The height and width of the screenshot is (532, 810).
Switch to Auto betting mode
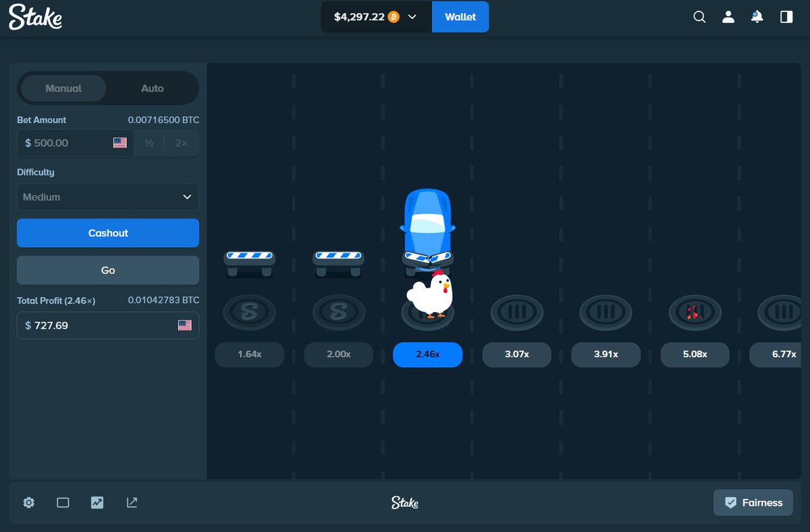click(153, 88)
